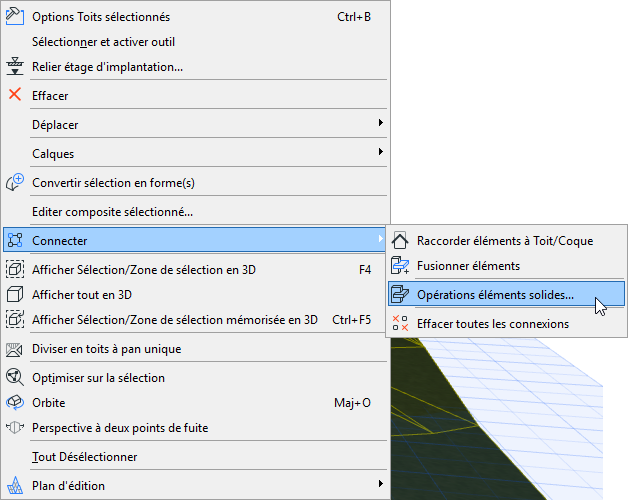Click the Afficher sélection mémorisée en 3D icon

pyautogui.click(x=15, y=319)
